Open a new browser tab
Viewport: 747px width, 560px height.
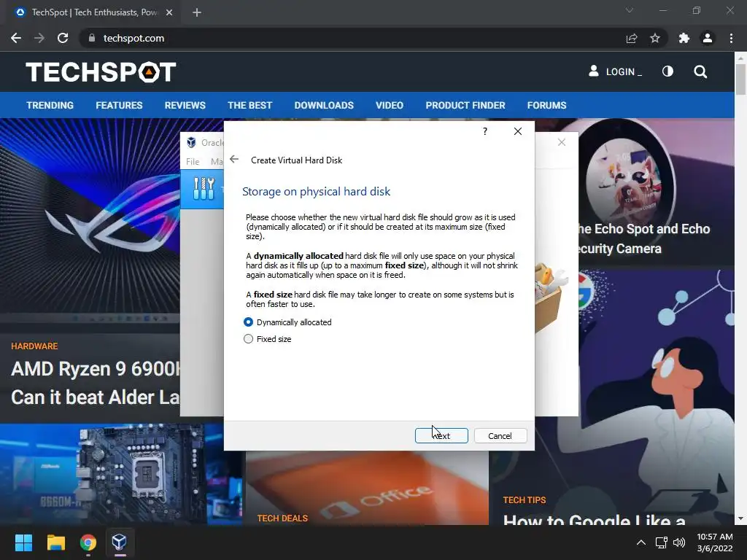197,12
